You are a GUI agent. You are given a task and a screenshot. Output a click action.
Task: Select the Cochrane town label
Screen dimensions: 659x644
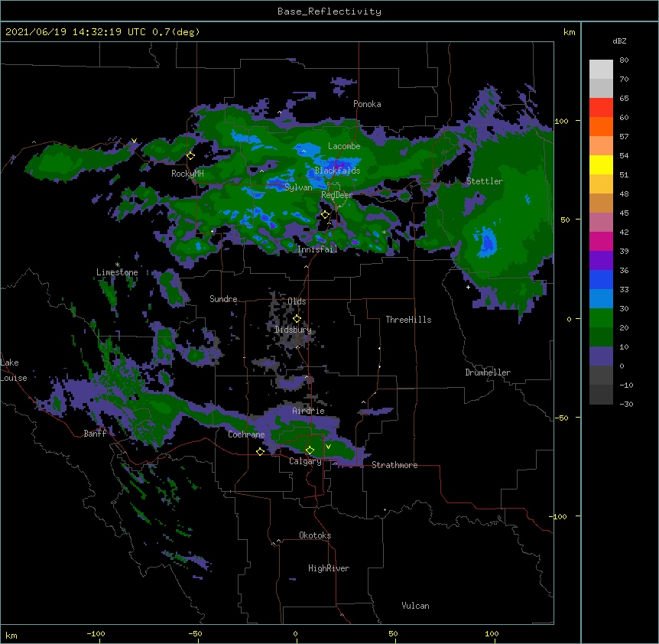(246, 434)
